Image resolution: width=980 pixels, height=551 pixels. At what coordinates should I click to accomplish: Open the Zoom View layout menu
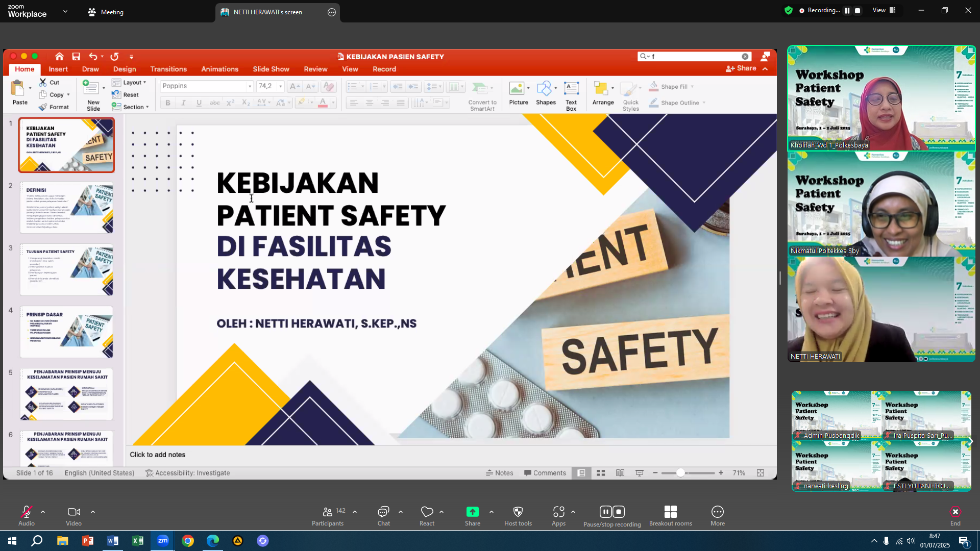pos(884,10)
